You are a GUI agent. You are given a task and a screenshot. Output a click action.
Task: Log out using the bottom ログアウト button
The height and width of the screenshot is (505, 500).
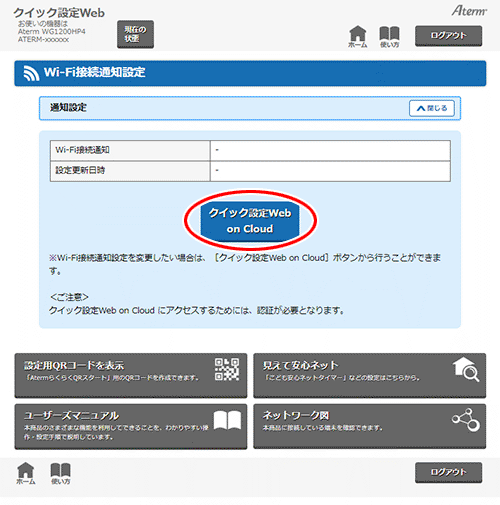coord(448,472)
